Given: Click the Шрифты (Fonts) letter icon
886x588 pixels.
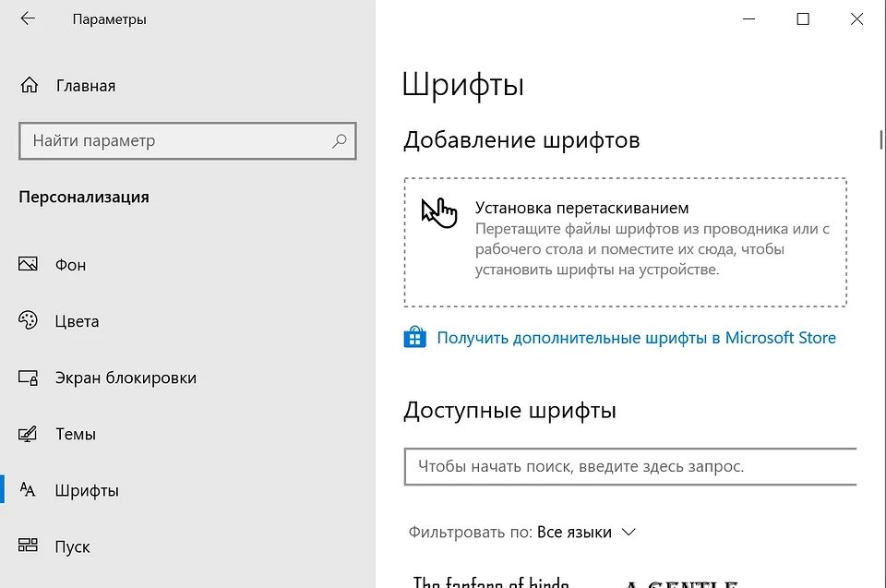Looking at the screenshot, I should tap(28, 490).
